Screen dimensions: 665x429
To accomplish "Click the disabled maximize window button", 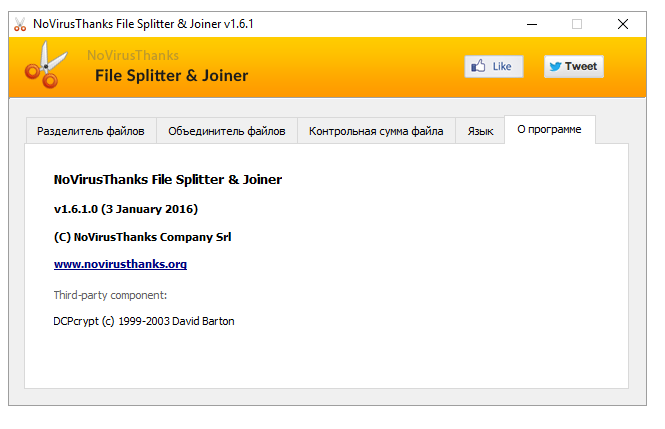I will [577, 23].
